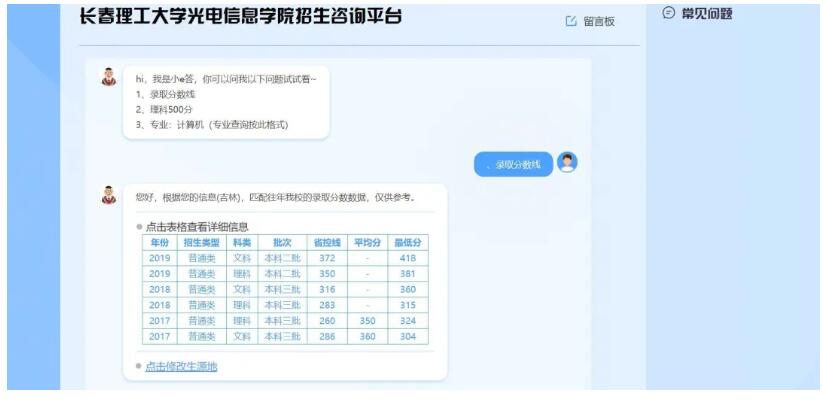
Task: Click provincial line cell 372
Action: (x=327, y=258)
